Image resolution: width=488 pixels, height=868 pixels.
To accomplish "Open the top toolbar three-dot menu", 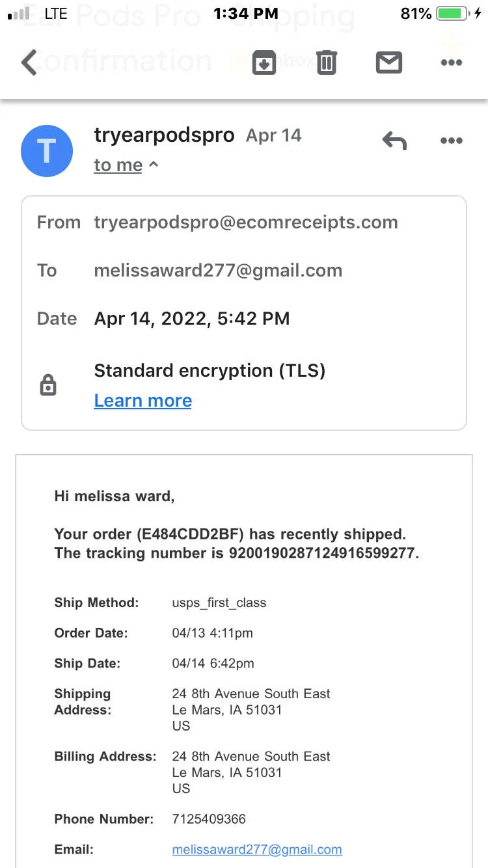I will click(x=452, y=63).
